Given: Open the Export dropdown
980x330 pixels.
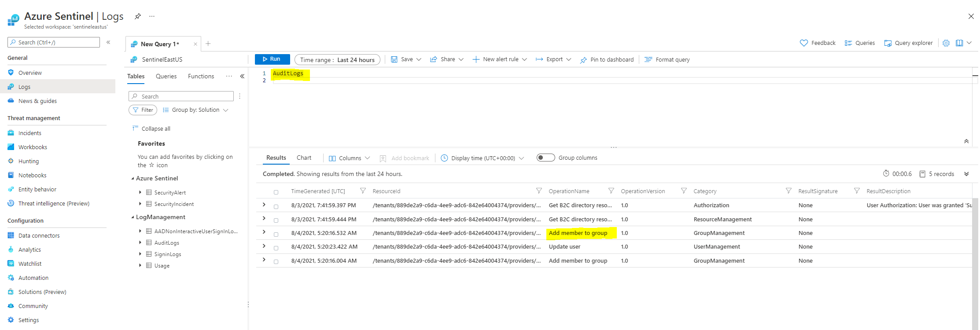Looking at the screenshot, I should (553, 59).
